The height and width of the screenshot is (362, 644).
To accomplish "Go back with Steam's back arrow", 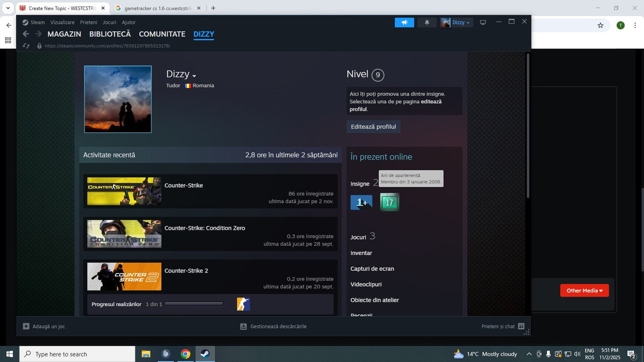I will tap(26, 34).
